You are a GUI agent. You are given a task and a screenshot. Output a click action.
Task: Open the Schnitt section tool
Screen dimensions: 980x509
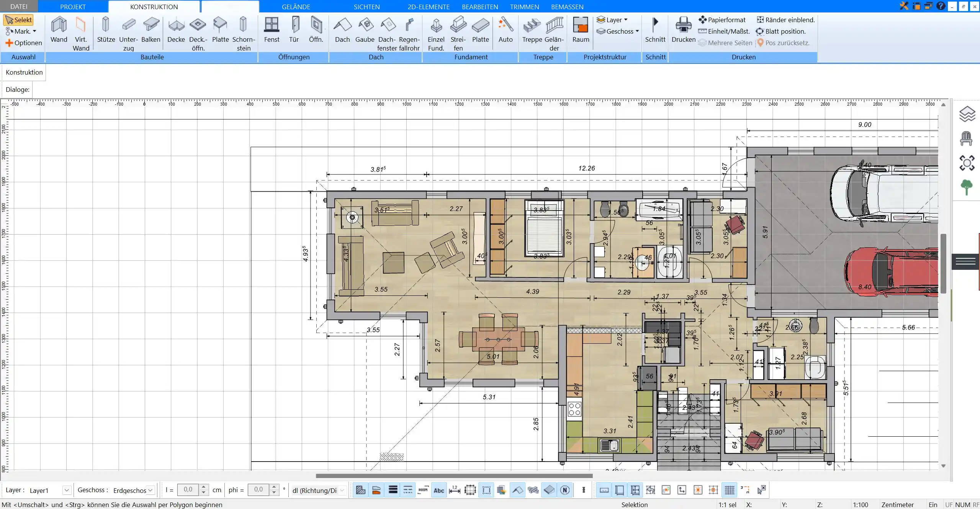pyautogui.click(x=655, y=30)
